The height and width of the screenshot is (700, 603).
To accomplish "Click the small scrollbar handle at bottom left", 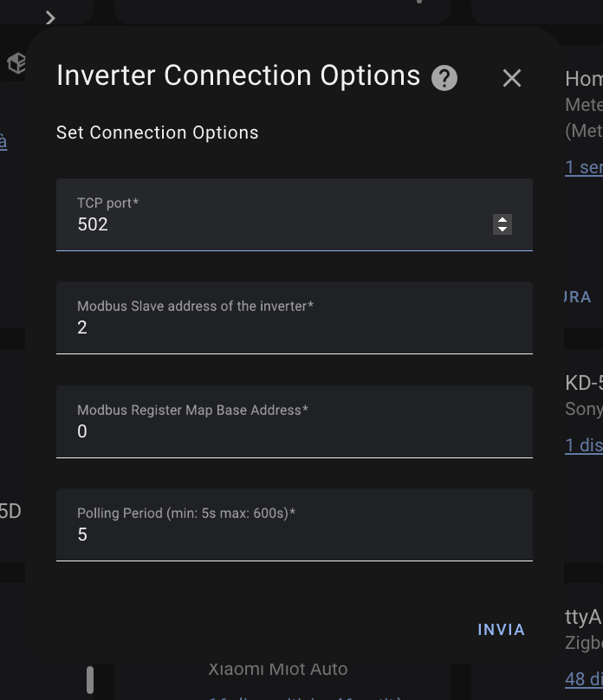I will [x=90, y=679].
